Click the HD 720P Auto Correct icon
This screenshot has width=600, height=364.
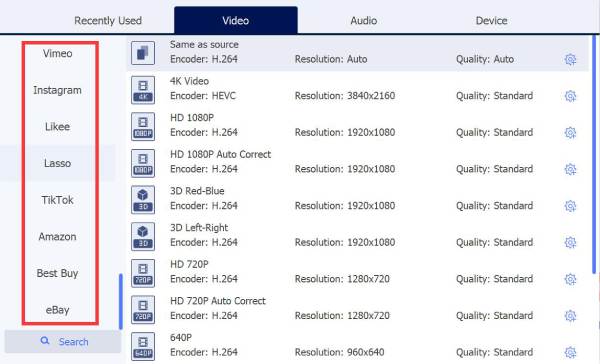[143, 310]
